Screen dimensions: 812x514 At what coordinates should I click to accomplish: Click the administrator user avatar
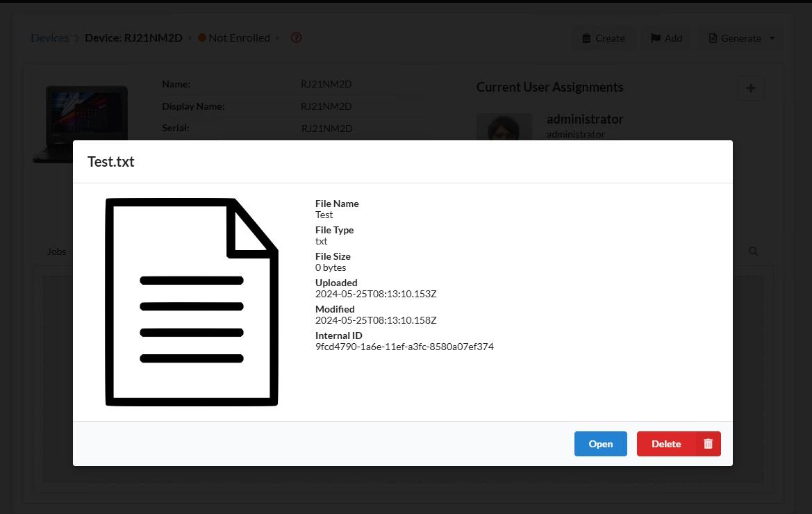pos(504,128)
